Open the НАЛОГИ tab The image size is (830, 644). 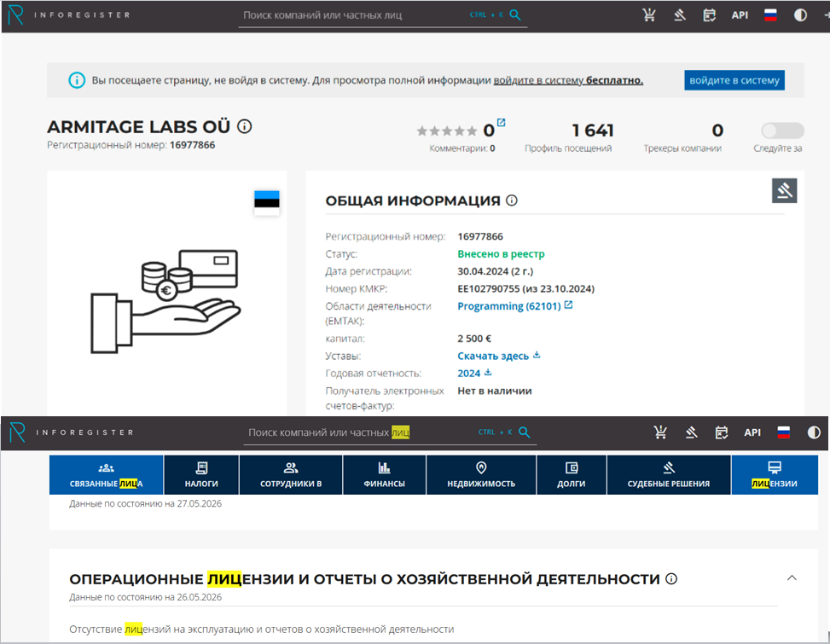(x=201, y=474)
